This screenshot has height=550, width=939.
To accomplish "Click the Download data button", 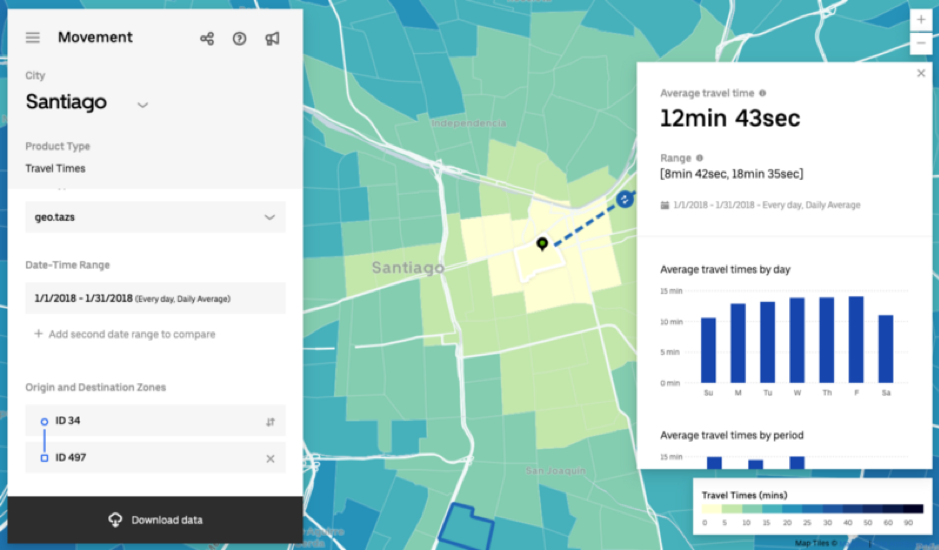I will [155, 520].
